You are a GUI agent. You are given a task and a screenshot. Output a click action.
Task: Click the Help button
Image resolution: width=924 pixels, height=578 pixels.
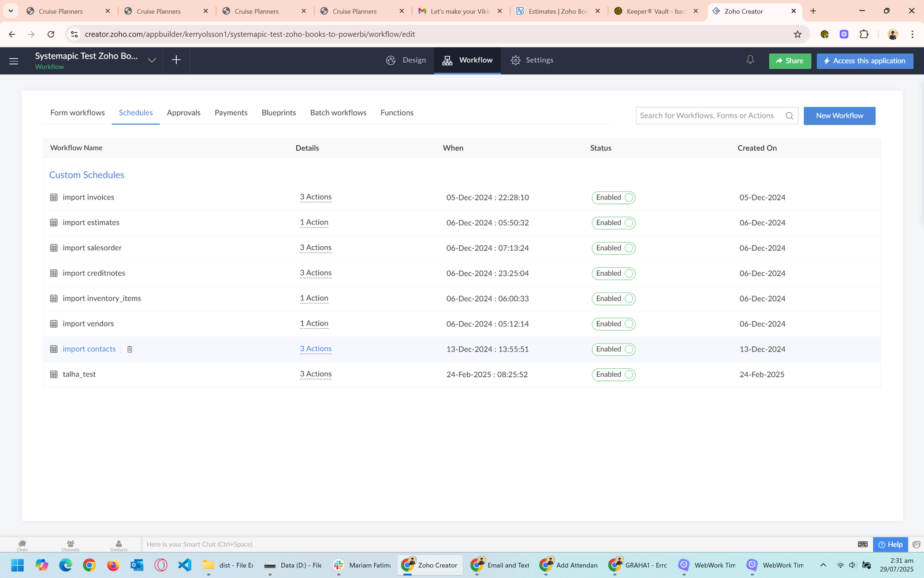(891, 544)
